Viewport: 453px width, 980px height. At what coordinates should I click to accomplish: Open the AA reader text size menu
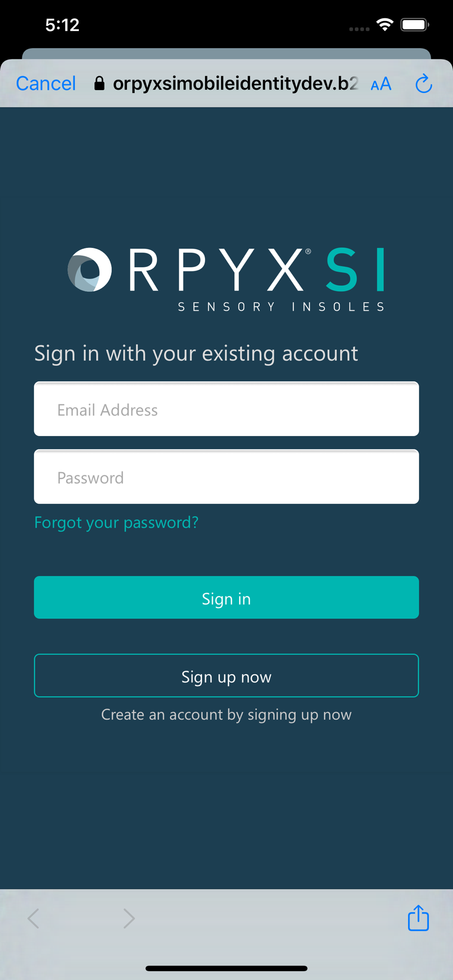[x=381, y=84]
